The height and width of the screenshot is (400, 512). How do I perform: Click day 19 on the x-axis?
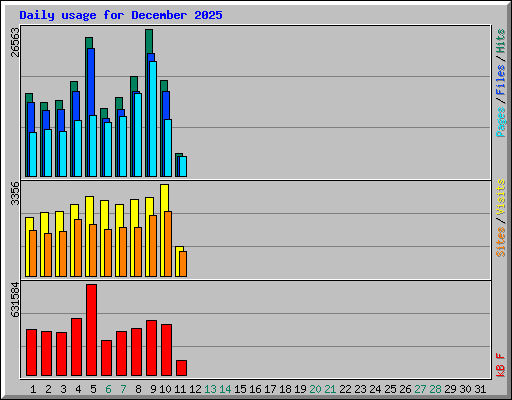coord(300,389)
